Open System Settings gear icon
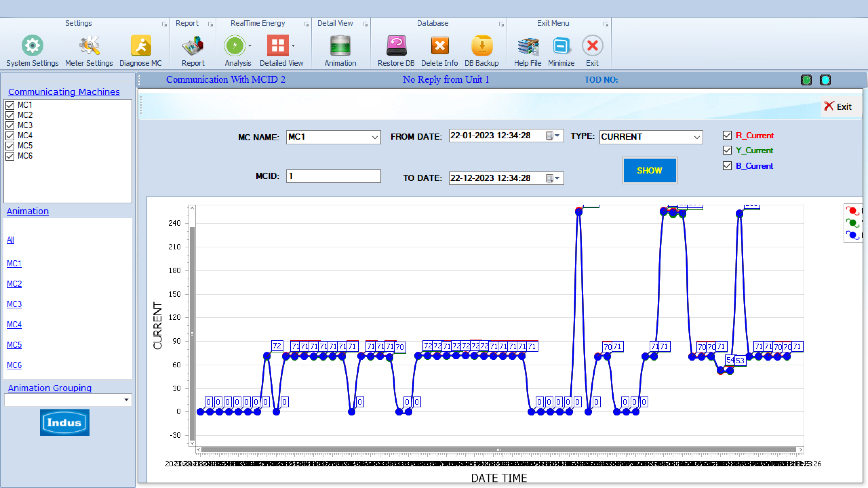 coord(32,46)
